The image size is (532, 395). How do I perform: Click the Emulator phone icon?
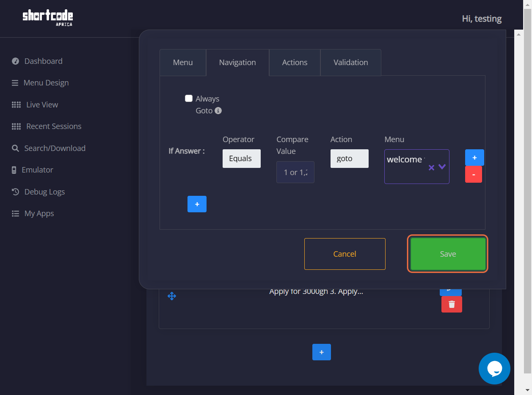14,170
